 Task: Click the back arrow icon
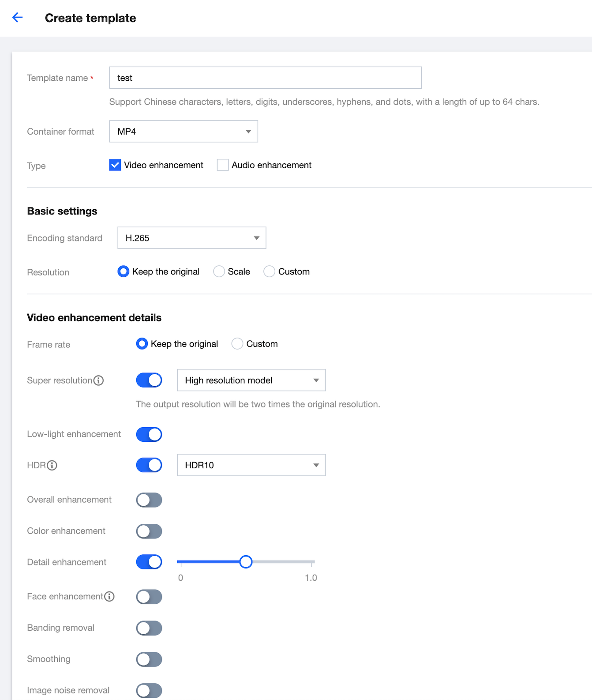coord(18,18)
